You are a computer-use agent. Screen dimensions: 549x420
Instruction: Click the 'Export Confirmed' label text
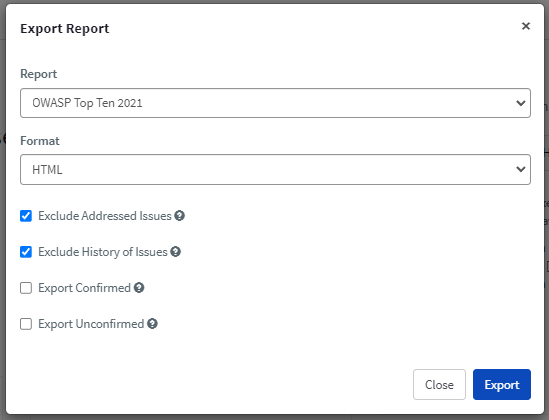pos(84,288)
